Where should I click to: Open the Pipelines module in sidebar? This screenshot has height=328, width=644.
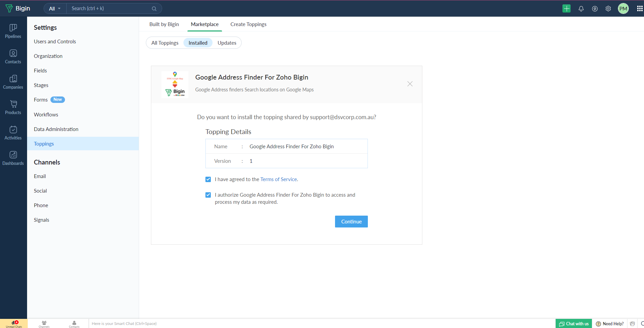(13, 31)
